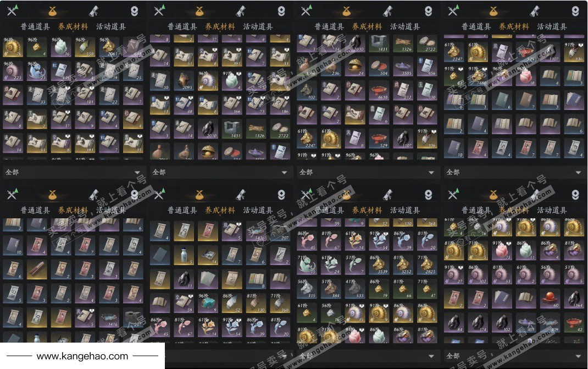Select the 96阶 gold shell with count 76

[x=13, y=47]
